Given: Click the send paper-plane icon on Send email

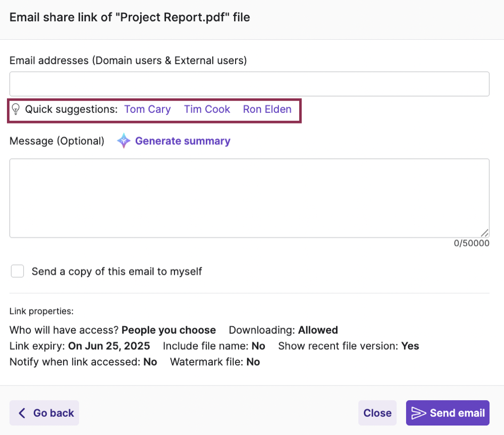Looking at the screenshot, I should point(419,412).
